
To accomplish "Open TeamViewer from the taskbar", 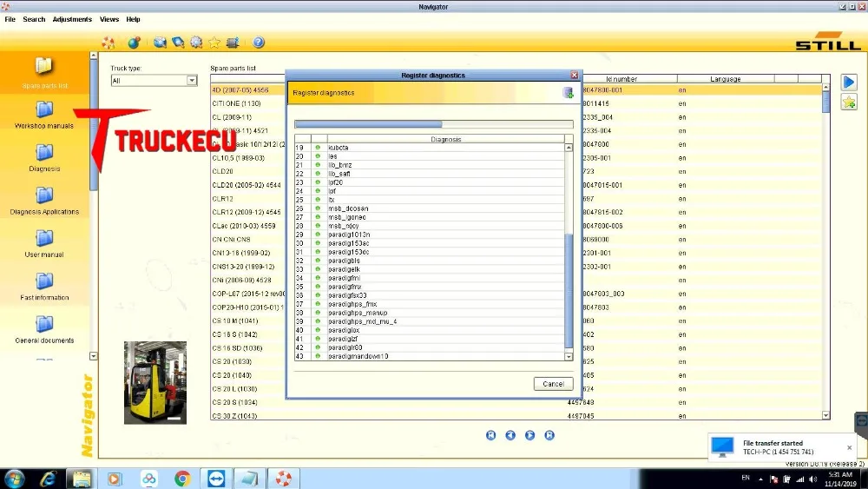I will (216, 479).
